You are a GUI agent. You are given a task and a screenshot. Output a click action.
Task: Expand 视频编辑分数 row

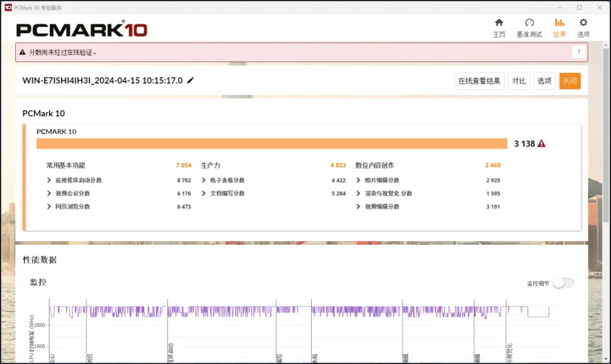358,206
